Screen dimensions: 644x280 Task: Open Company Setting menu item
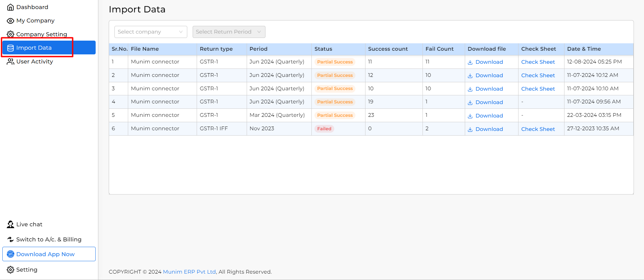coord(42,34)
